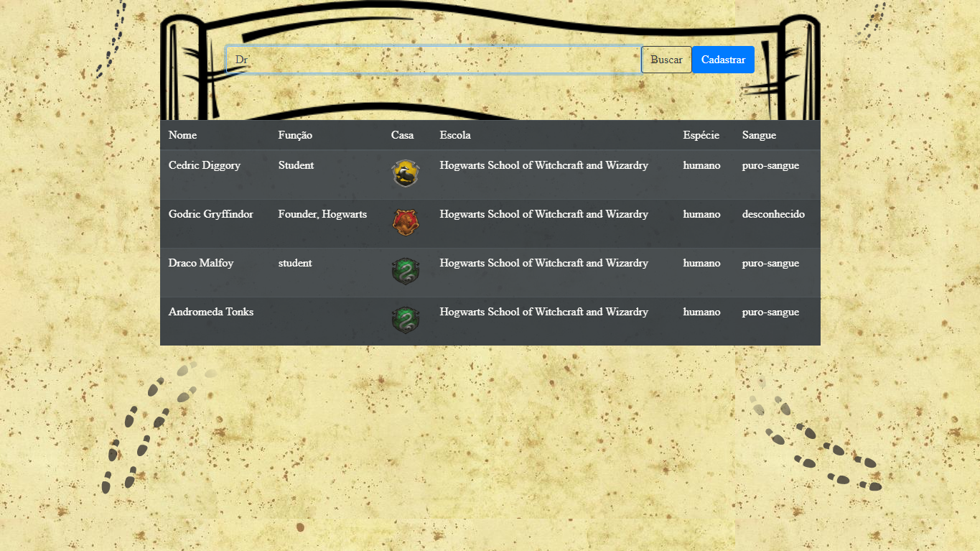
Task: Select the 'Espécie' column header
Action: tap(701, 135)
